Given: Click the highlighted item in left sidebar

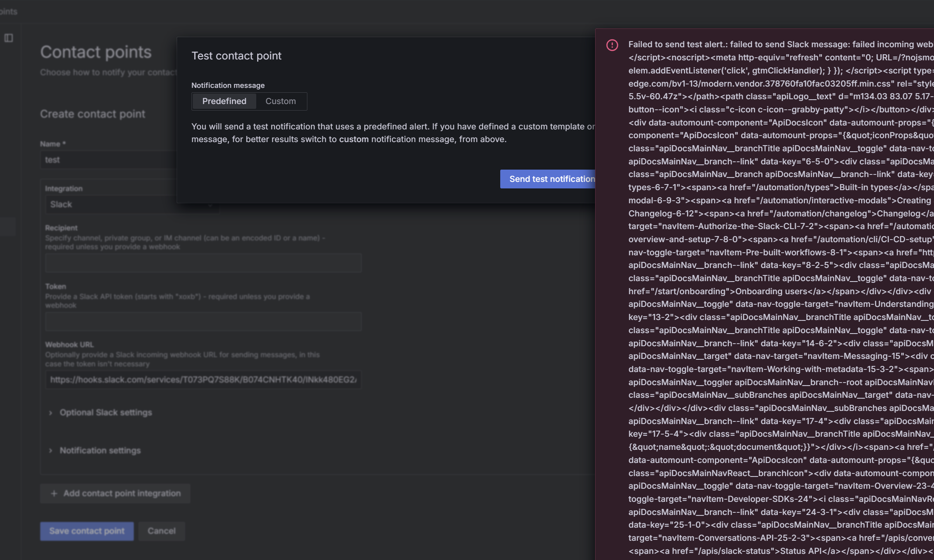Looking at the screenshot, I should [7, 226].
